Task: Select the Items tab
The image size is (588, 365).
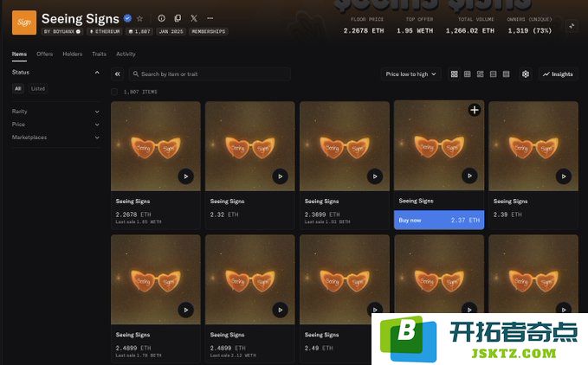Action: (19, 54)
